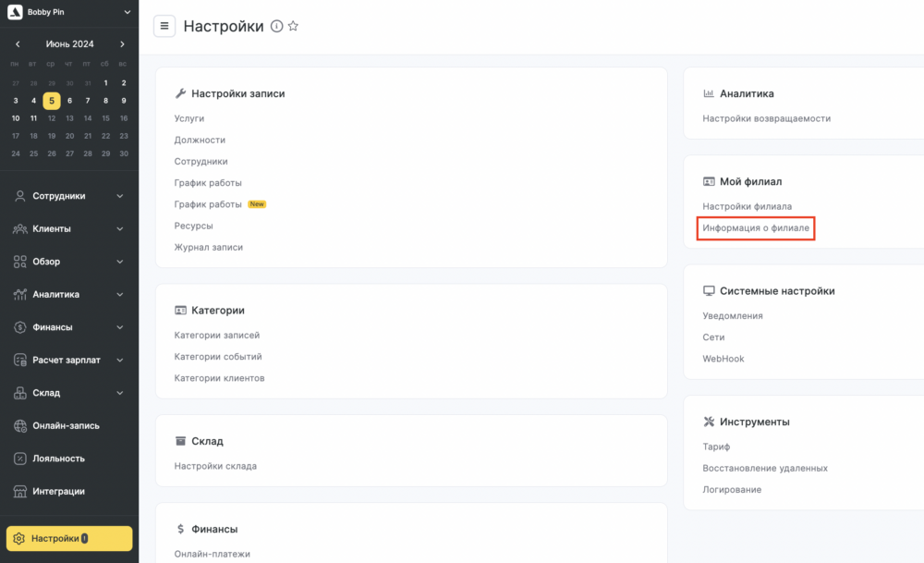Open Онлайн-платежи link under Финансы

point(213,554)
